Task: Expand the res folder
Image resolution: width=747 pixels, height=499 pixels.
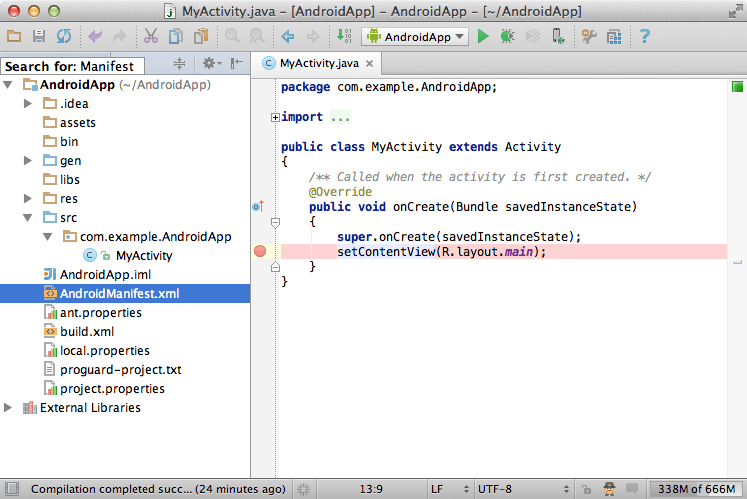Action: pyautogui.click(x=28, y=198)
